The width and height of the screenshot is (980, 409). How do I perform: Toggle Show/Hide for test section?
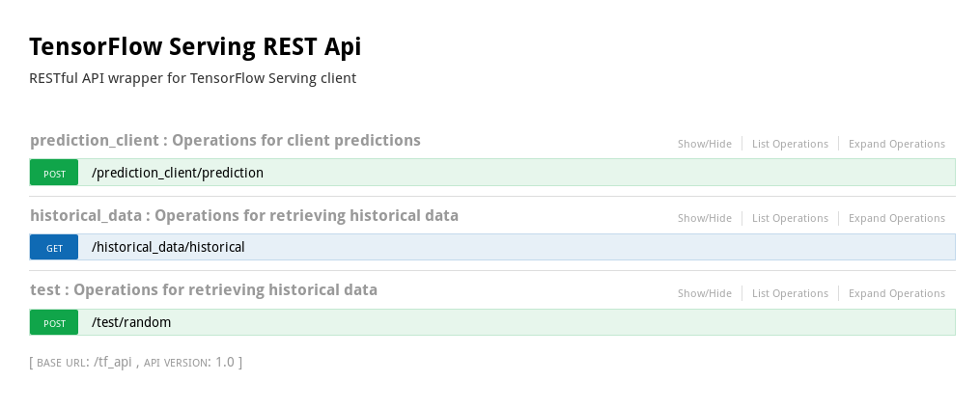(705, 293)
